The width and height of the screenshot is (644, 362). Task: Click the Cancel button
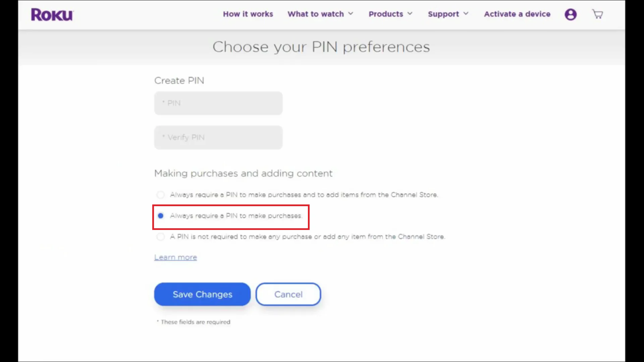288,294
